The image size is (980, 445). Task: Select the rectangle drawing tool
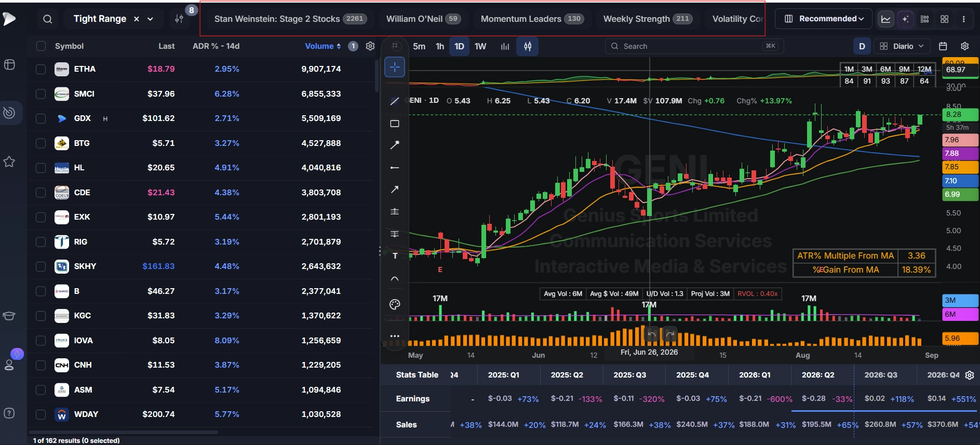[395, 124]
